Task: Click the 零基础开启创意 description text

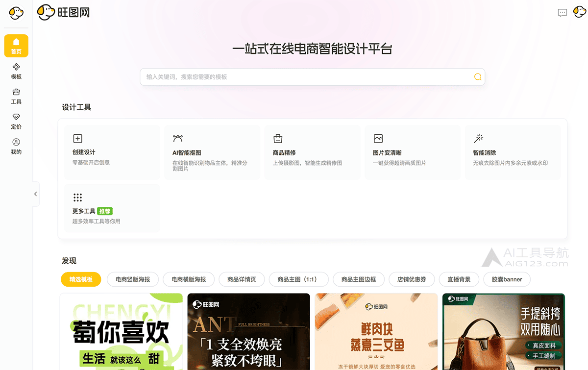Action: (91, 162)
